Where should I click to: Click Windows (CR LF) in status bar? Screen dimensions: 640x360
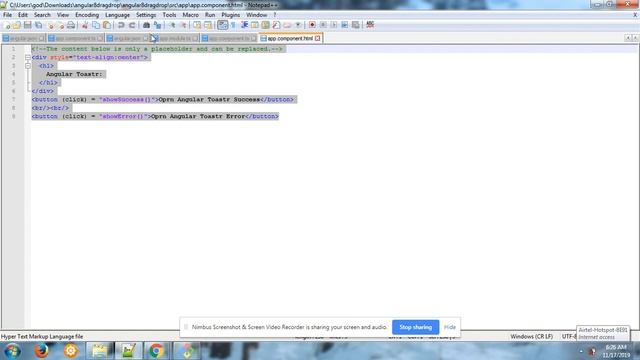tap(531, 337)
